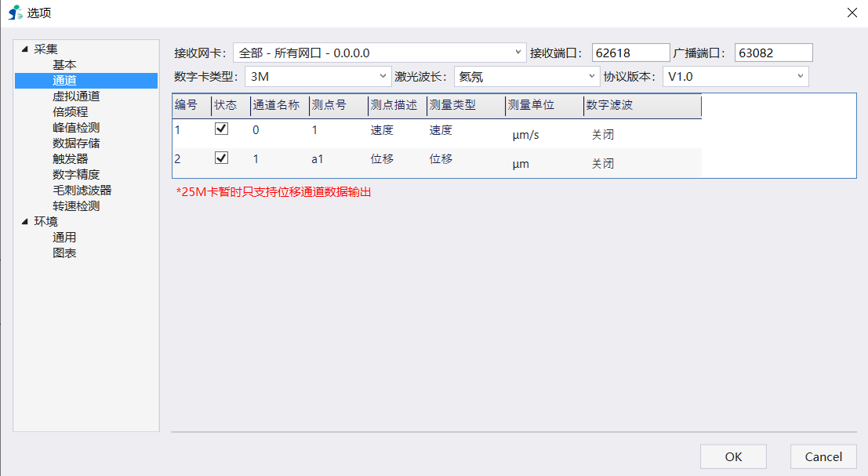Open 图表 under 环境
The width and height of the screenshot is (868, 476).
tap(64, 253)
